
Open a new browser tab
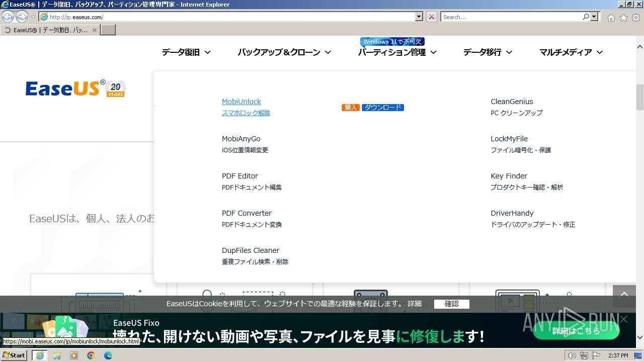pyautogui.click(x=108, y=30)
